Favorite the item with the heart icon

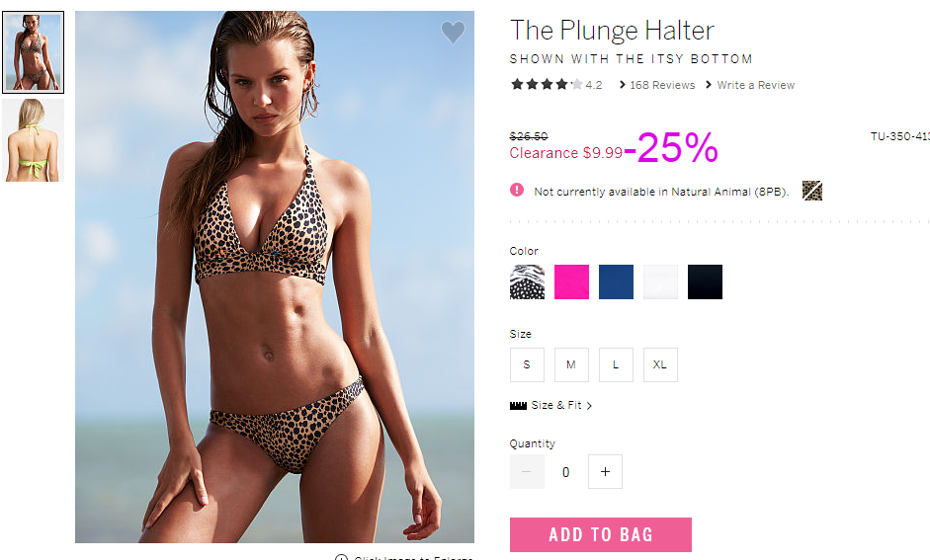(x=453, y=32)
